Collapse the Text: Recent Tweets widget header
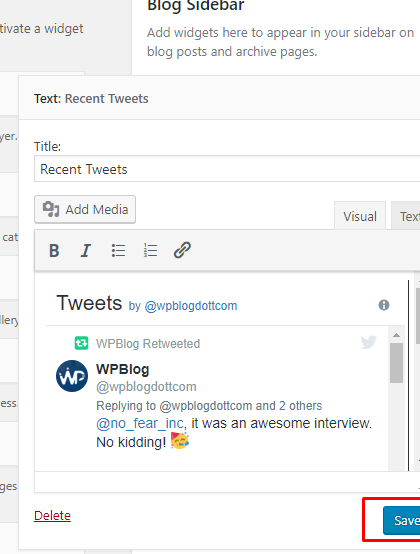The image size is (420, 554). 219,98
